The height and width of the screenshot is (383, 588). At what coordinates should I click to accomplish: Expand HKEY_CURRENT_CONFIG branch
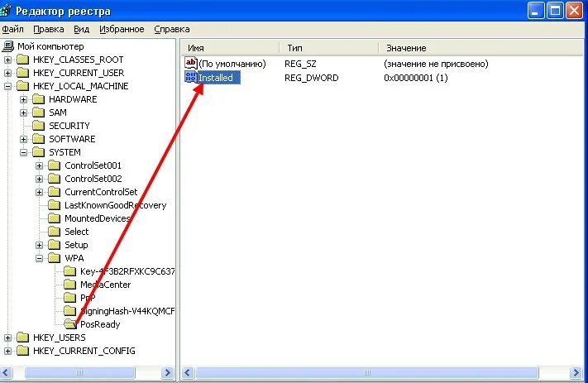(8, 351)
